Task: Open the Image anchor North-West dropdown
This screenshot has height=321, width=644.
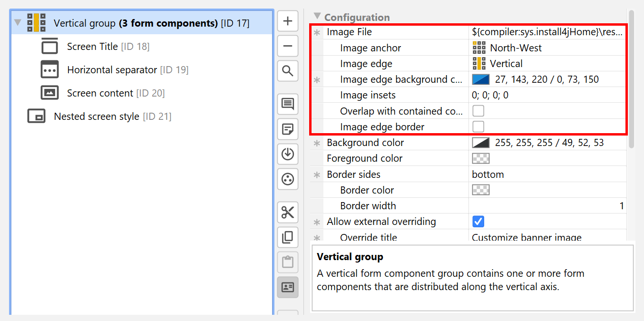Action: coord(547,48)
